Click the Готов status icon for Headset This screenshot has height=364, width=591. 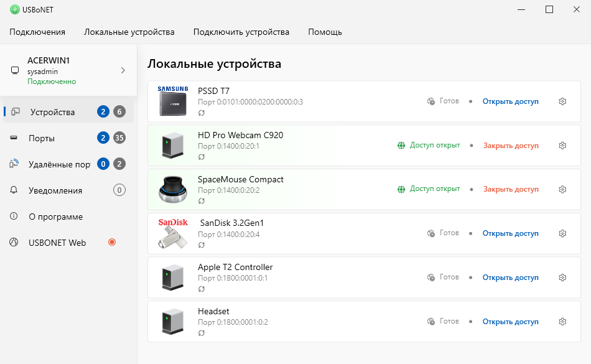(431, 322)
